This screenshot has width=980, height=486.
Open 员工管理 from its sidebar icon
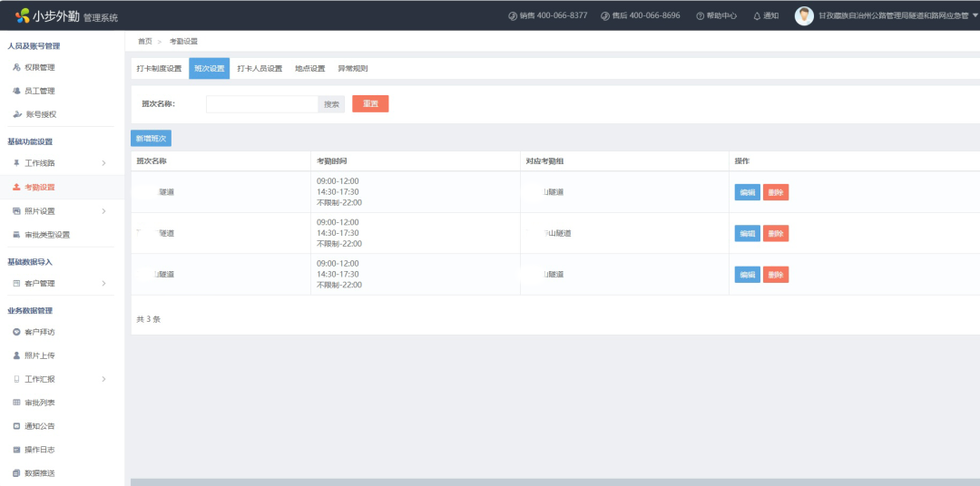pos(16,91)
